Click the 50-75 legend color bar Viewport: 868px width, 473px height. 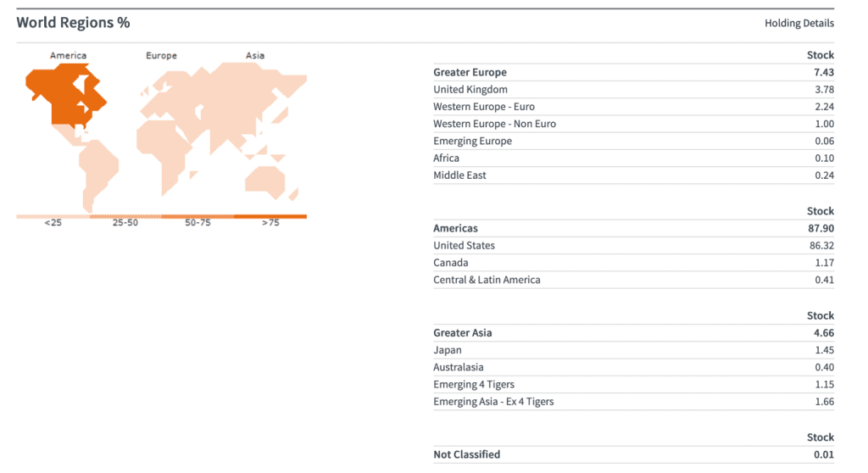pos(197,217)
